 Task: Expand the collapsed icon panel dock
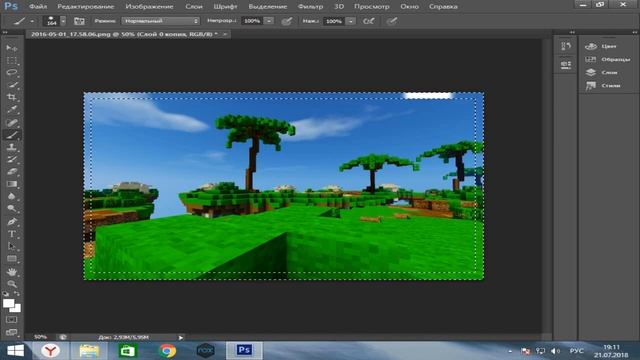(x=572, y=32)
